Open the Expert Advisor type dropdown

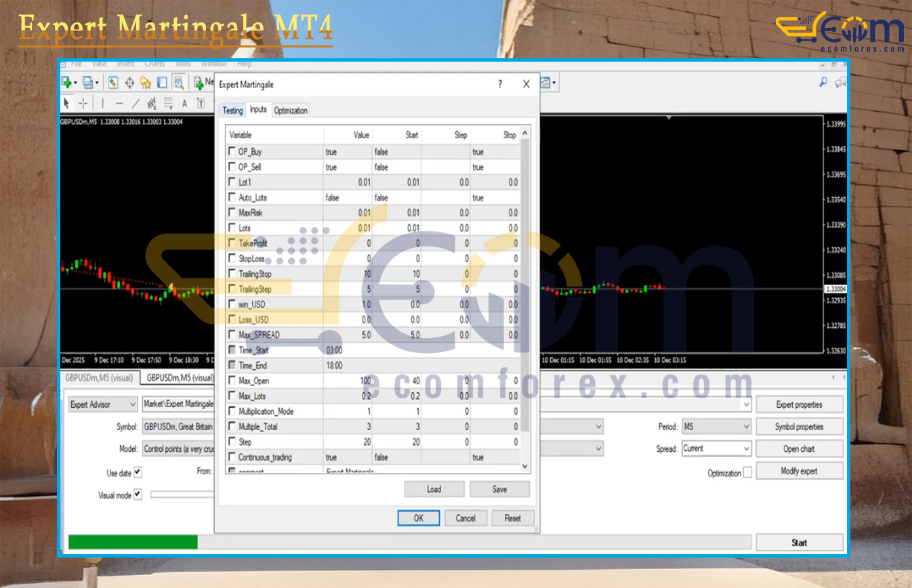103,404
